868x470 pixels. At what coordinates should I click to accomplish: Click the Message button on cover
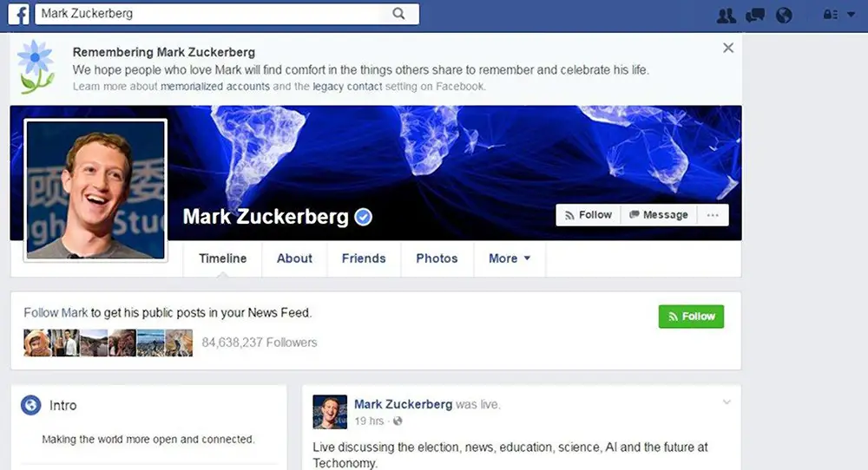(659, 215)
